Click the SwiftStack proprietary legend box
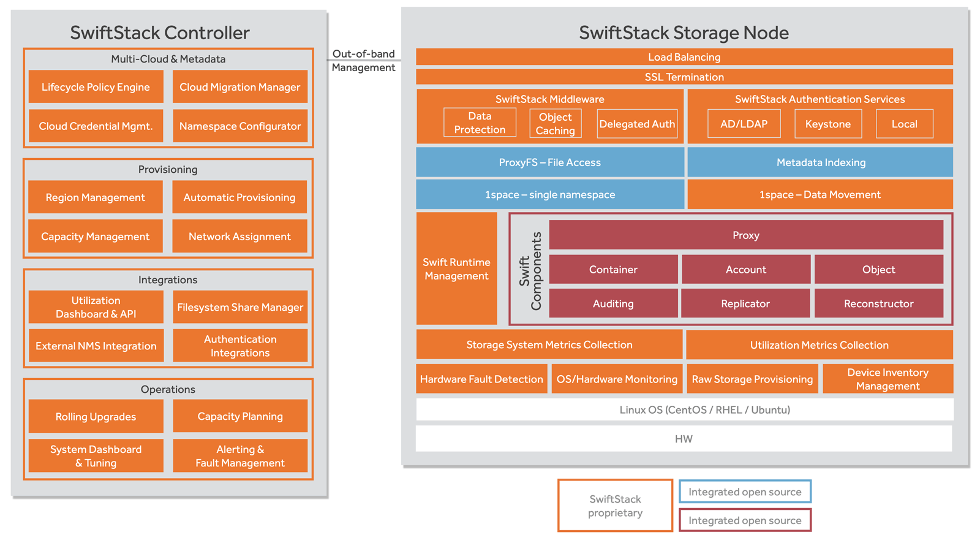 tap(616, 506)
